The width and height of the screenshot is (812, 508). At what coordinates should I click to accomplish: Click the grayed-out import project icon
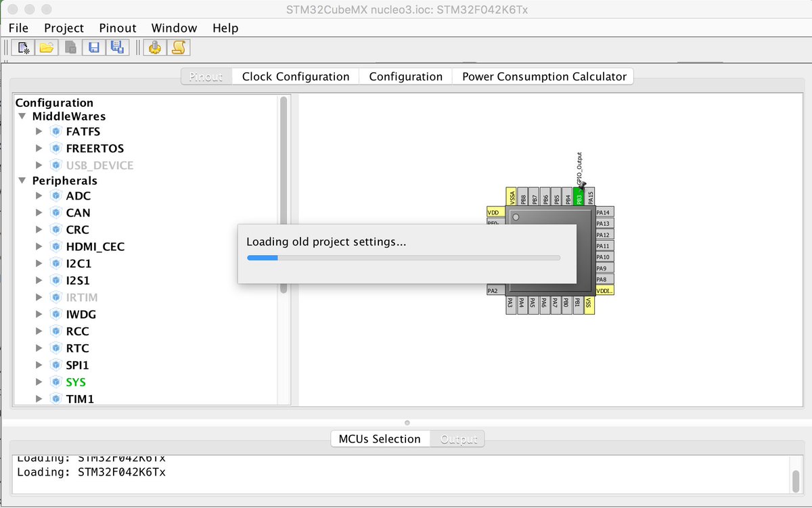pyautogui.click(x=70, y=47)
